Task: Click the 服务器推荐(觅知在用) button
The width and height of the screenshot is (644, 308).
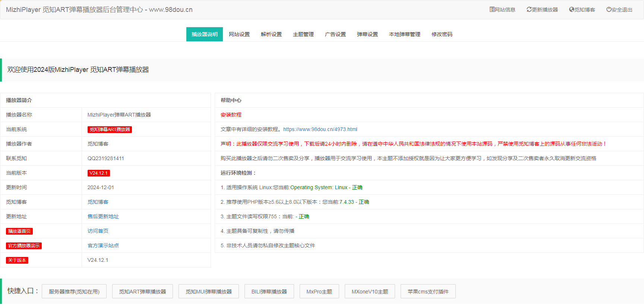Action: pos(74,291)
